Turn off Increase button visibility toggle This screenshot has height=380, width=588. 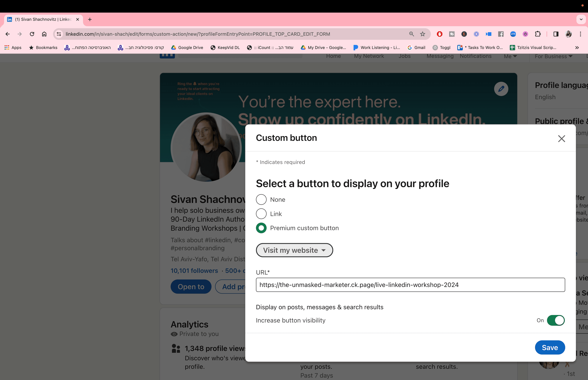tap(556, 320)
